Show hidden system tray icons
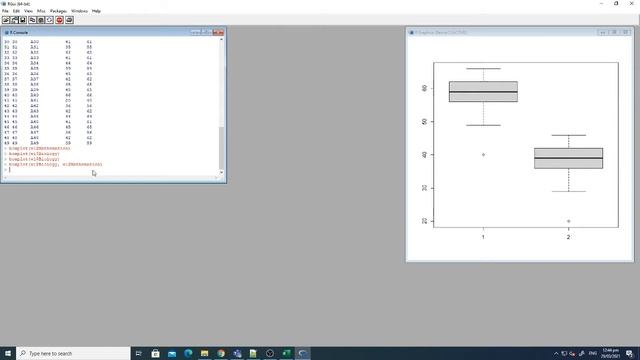This screenshot has height=360, width=640. click(556, 353)
